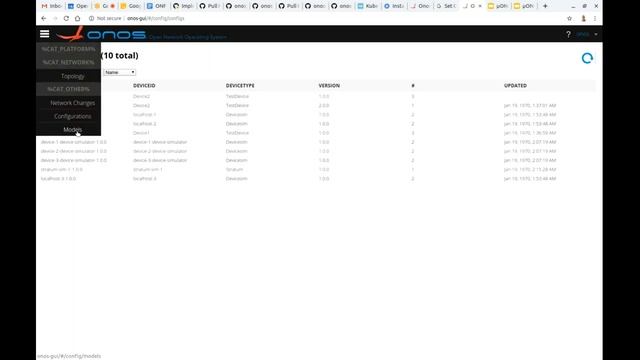Click the localhost-2 device ID cell
Screen dimensions: 640x360
[144, 124]
